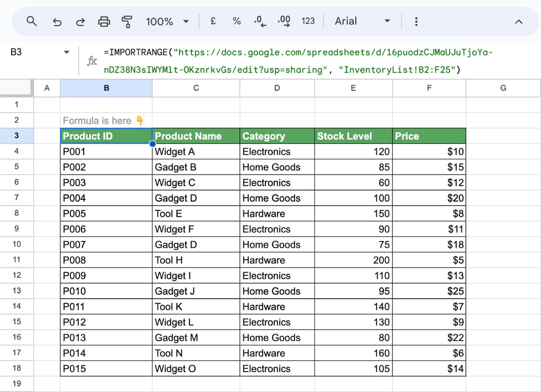Select the 'Price' header cell
The image size is (541, 392).
(x=429, y=136)
